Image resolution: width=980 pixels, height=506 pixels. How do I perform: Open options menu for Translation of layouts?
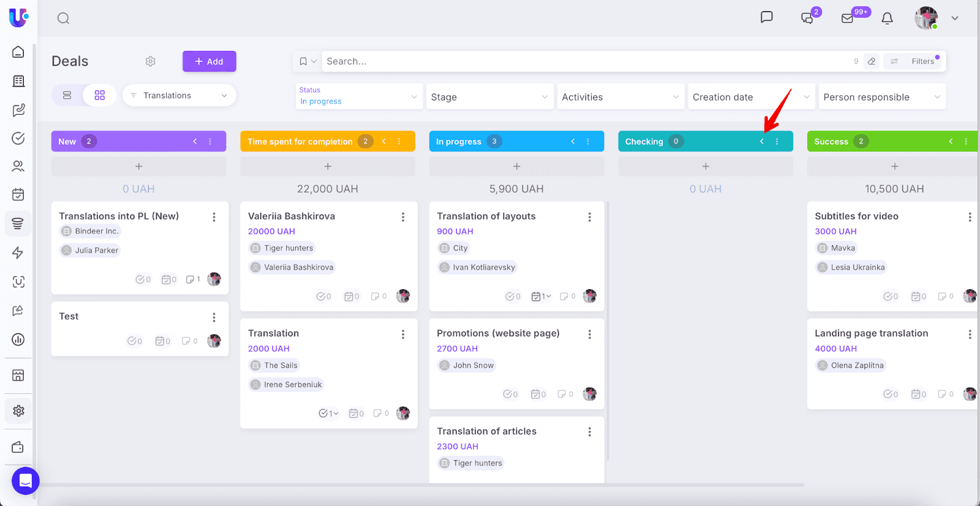[x=589, y=217]
